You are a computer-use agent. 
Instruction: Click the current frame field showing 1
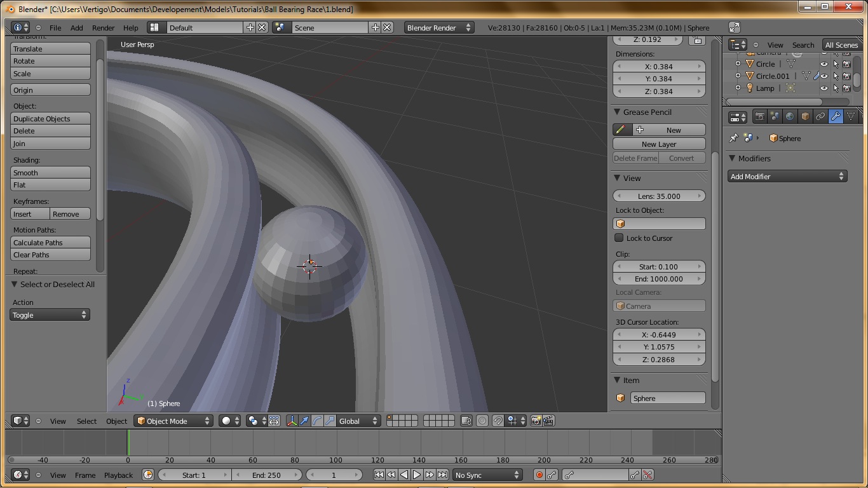pyautogui.click(x=334, y=475)
